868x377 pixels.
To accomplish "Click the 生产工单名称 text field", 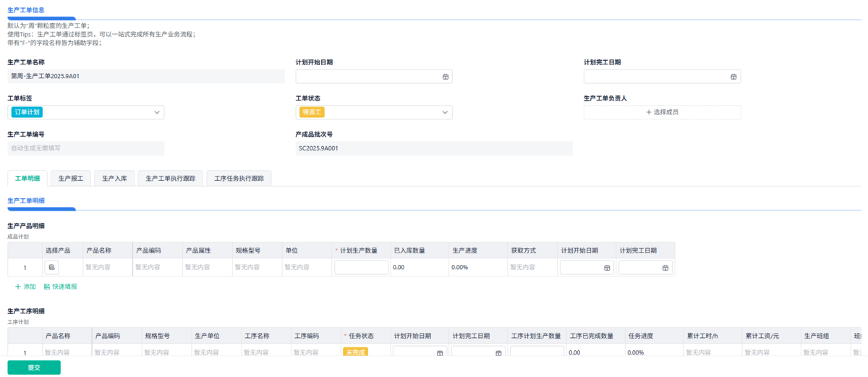I will pos(145,76).
